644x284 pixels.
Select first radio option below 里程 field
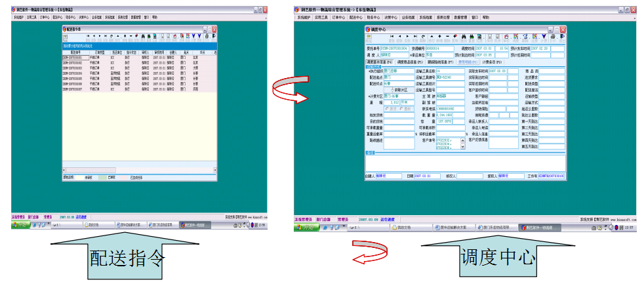pos(389,108)
